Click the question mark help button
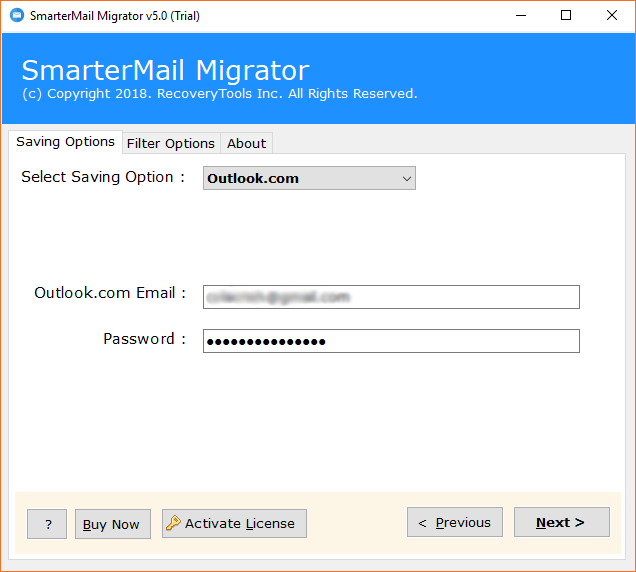This screenshot has width=636, height=572. (47, 524)
